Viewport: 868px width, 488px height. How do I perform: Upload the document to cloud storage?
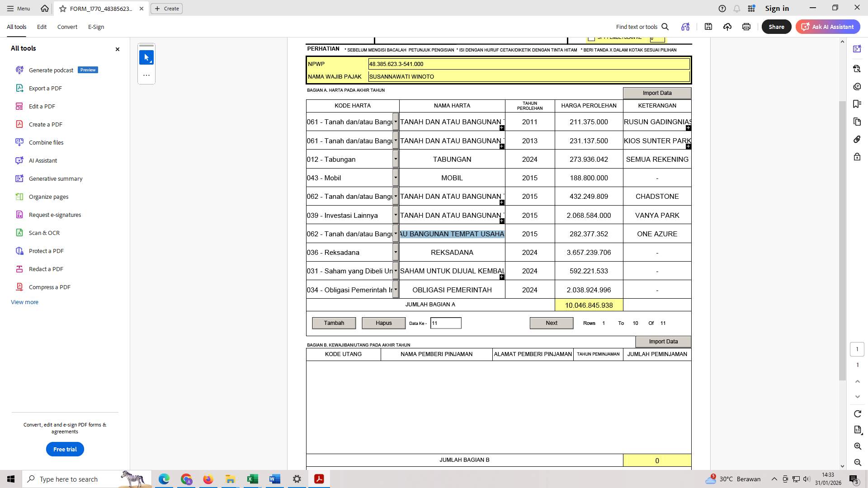727,27
